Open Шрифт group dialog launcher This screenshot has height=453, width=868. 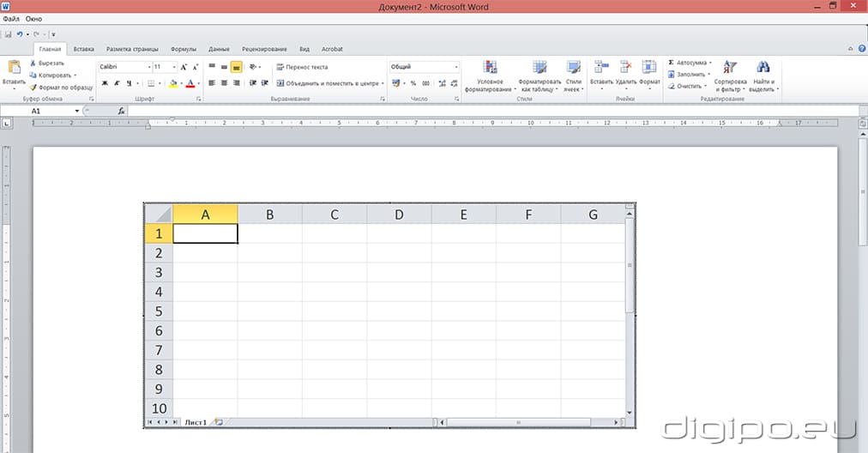(x=198, y=100)
